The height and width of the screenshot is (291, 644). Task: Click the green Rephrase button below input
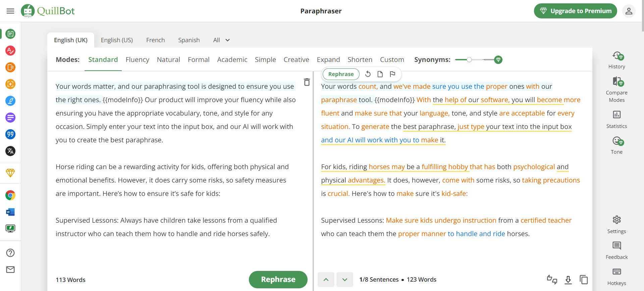tap(278, 280)
